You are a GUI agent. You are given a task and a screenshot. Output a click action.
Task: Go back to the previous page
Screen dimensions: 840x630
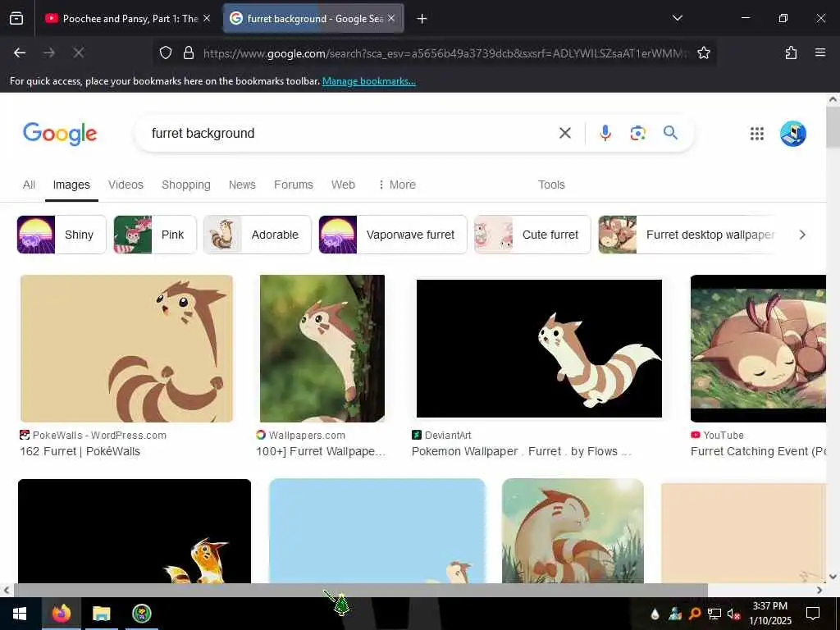tap(20, 52)
